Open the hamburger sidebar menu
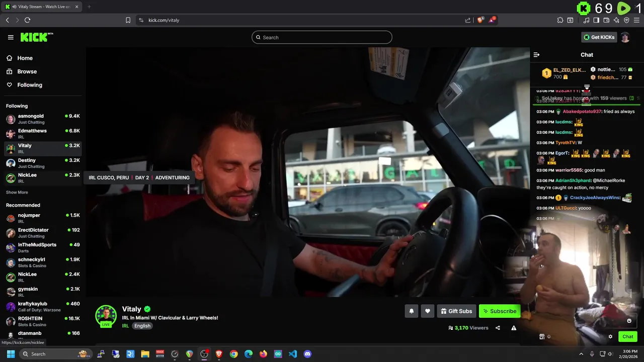The width and height of the screenshot is (644, 362). coord(11,37)
